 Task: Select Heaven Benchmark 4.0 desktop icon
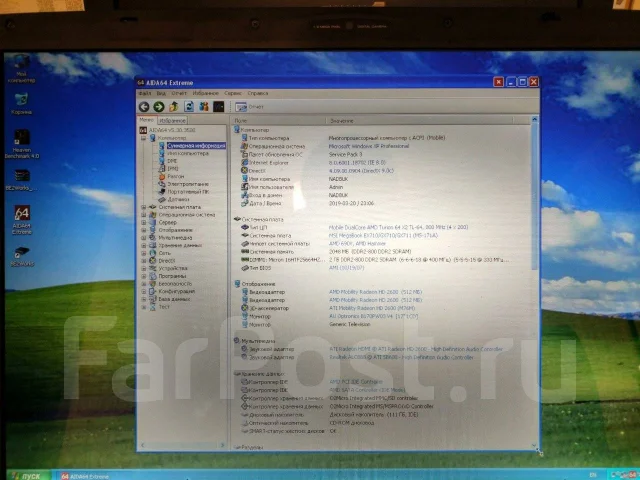click(22, 144)
